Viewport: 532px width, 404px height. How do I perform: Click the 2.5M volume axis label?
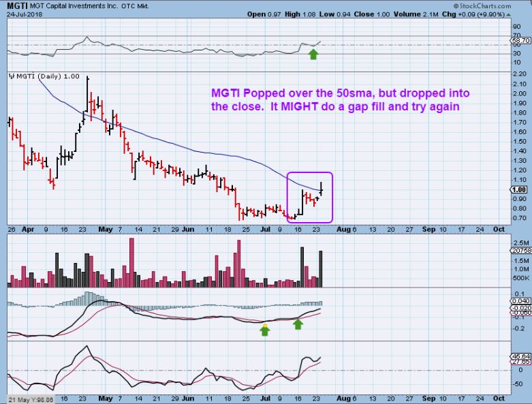(x=522, y=243)
